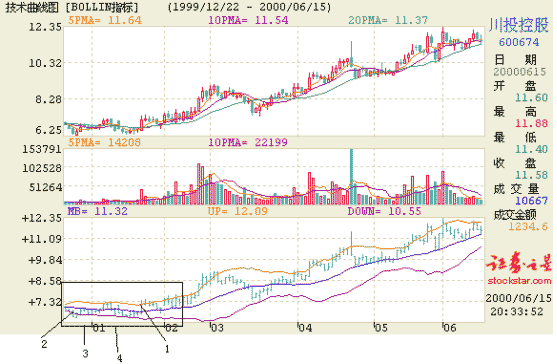Screen dimensions: 557x364
Task: Click the UP= 12.09 indicator label
Action: (237, 211)
